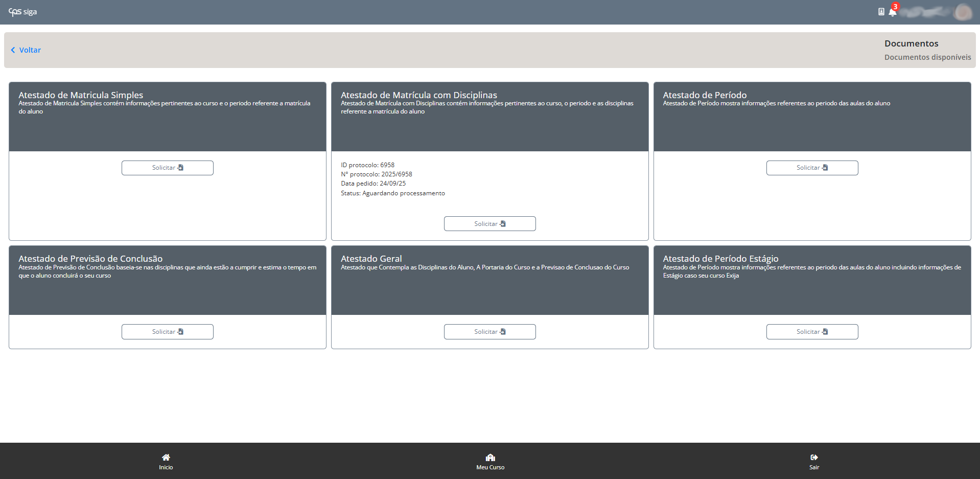Screen dimensions: 980x479
Task: Open Meu Curso from the bottom bar
Action: [x=490, y=458]
